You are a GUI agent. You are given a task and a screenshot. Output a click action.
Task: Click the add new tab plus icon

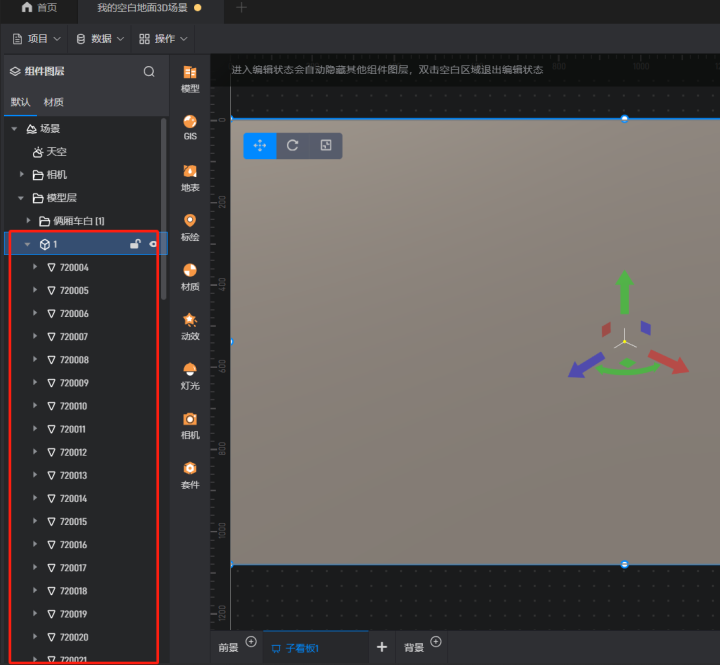point(242,8)
